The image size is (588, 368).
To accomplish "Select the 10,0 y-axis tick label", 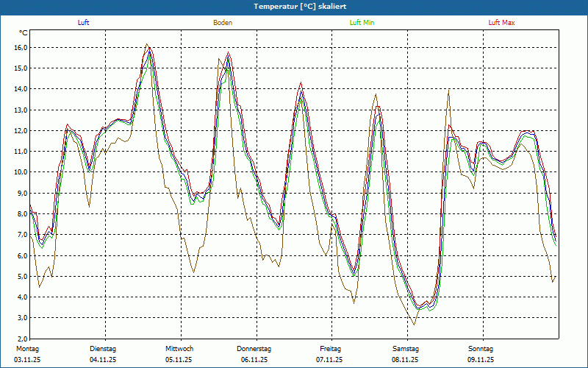I will pyautogui.click(x=19, y=172).
